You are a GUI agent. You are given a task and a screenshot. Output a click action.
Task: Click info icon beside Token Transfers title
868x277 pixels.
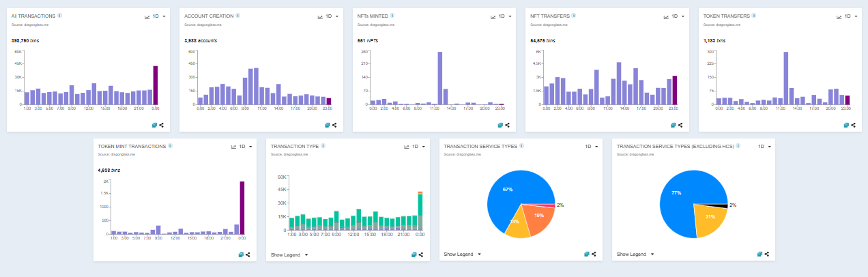(755, 15)
